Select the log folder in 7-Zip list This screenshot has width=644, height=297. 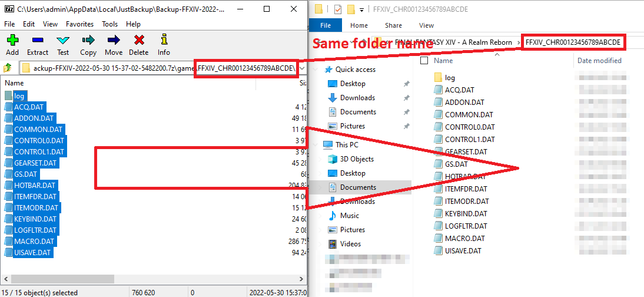click(19, 96)
